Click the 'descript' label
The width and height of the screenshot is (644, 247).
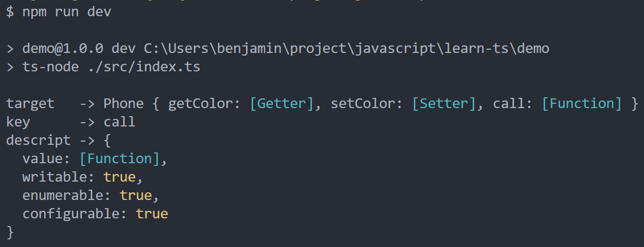[x=38, y=141]
